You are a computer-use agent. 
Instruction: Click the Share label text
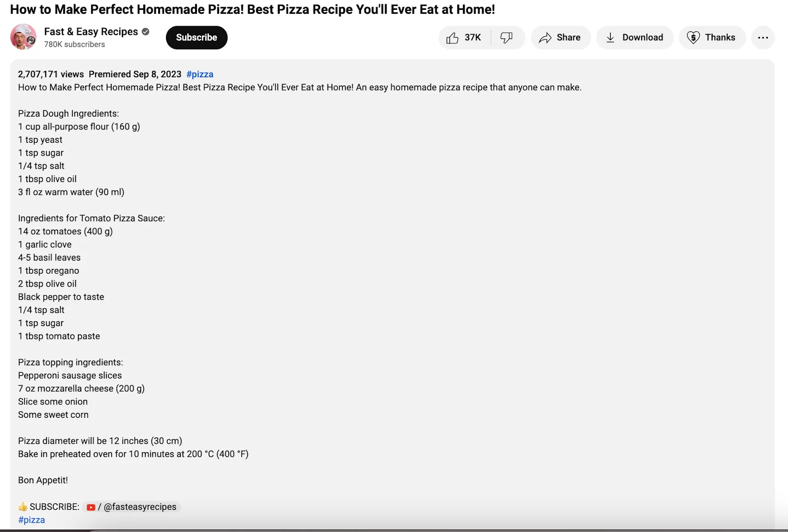pos(568,38)
